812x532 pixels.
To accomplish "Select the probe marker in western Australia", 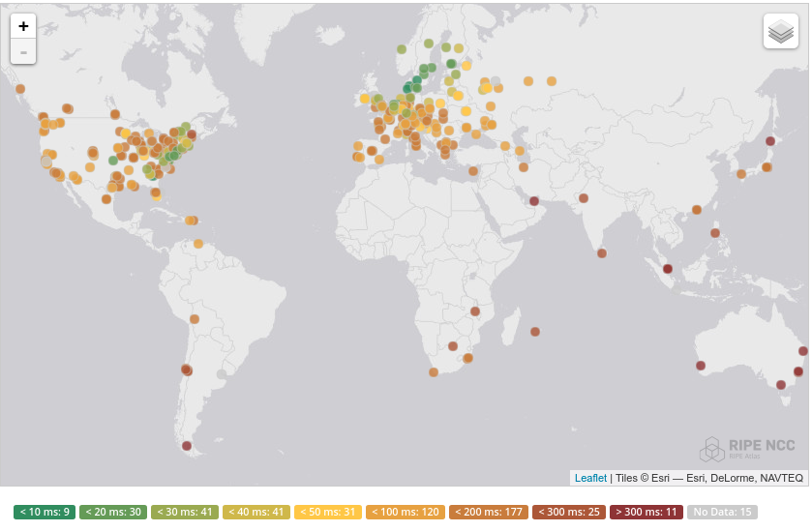I will [701, 366].
